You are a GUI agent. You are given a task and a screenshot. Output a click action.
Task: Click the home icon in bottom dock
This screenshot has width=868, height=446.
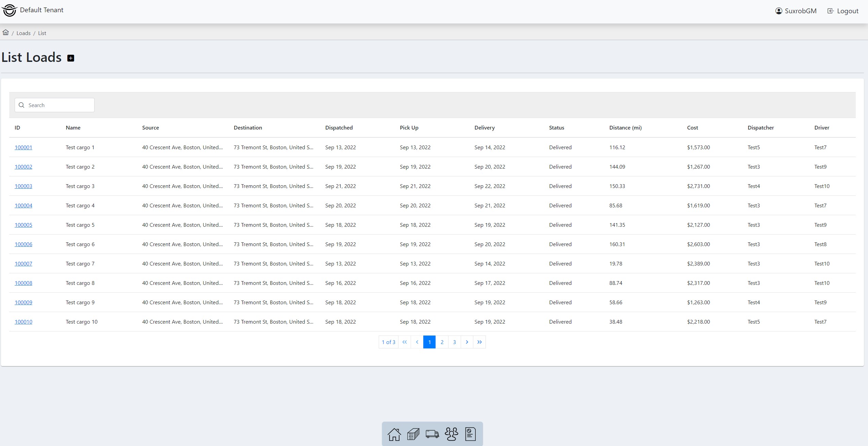[x=394, y=434]
